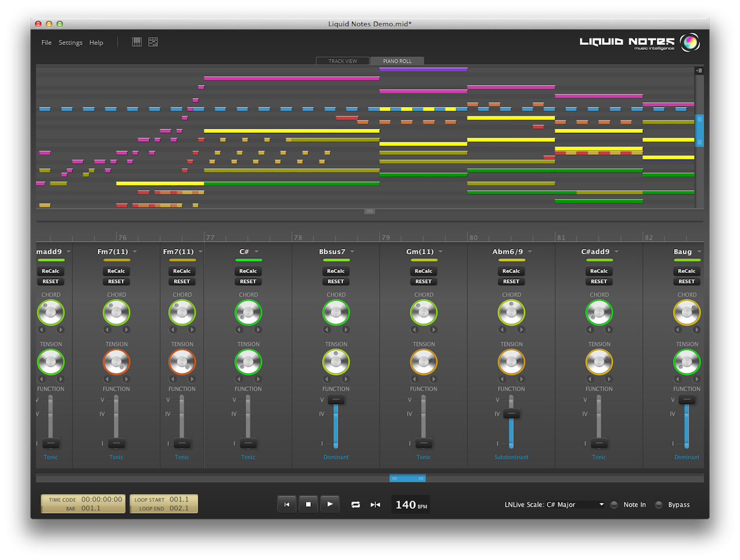Open the Settings menu
Viewport: 740px width, 560px height.
click(x=71, y=43)
